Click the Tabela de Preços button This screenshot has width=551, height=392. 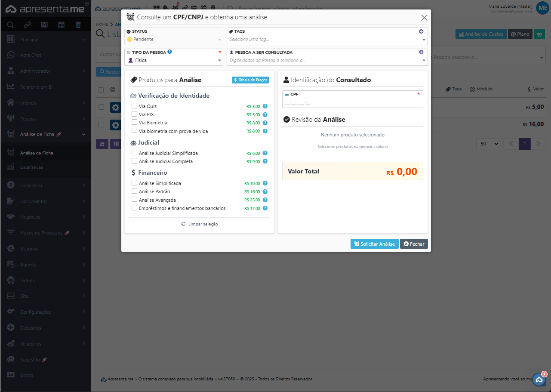[x=250, y=80]
